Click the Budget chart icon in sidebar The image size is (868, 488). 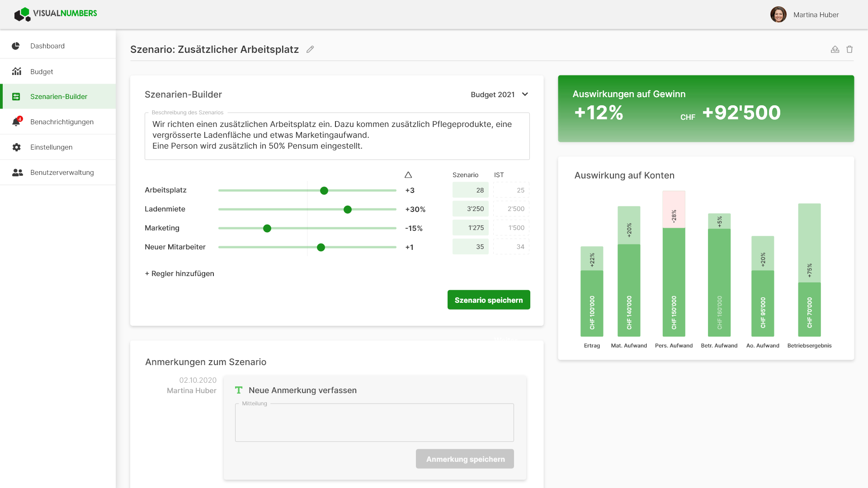pyautogui.click(x=17, y=71)
